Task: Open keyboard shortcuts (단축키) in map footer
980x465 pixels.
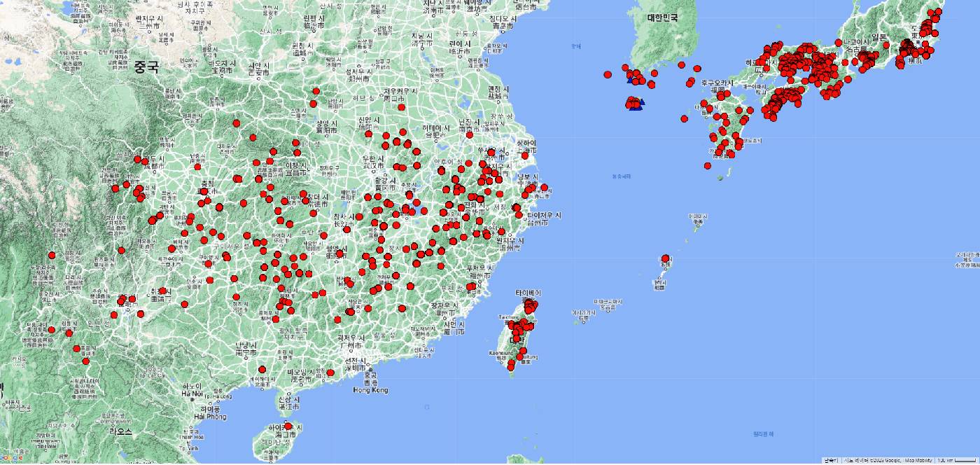Action: tap(829, 460)
